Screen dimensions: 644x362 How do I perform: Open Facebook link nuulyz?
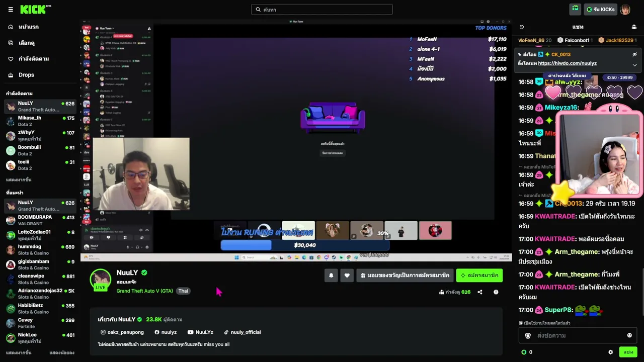(x=166, y=332)
